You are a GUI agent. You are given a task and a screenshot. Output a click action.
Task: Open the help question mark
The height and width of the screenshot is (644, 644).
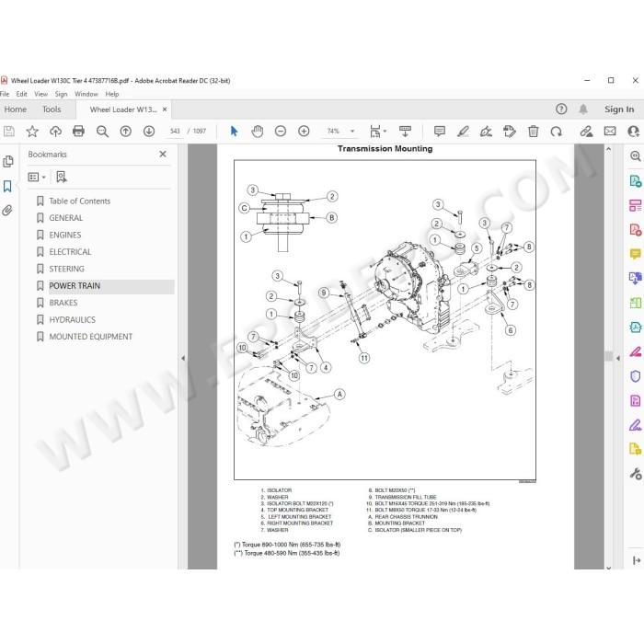(561, 109)
